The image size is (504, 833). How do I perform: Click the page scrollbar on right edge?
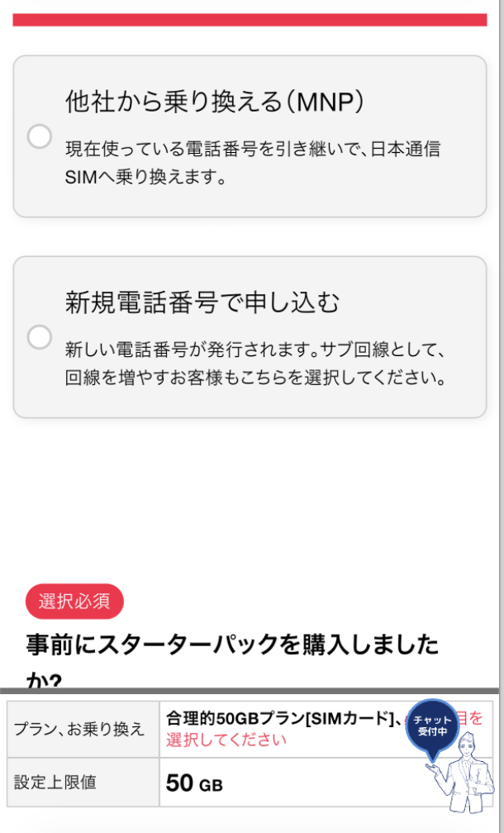pyautogui.click(x=501, y=331)
